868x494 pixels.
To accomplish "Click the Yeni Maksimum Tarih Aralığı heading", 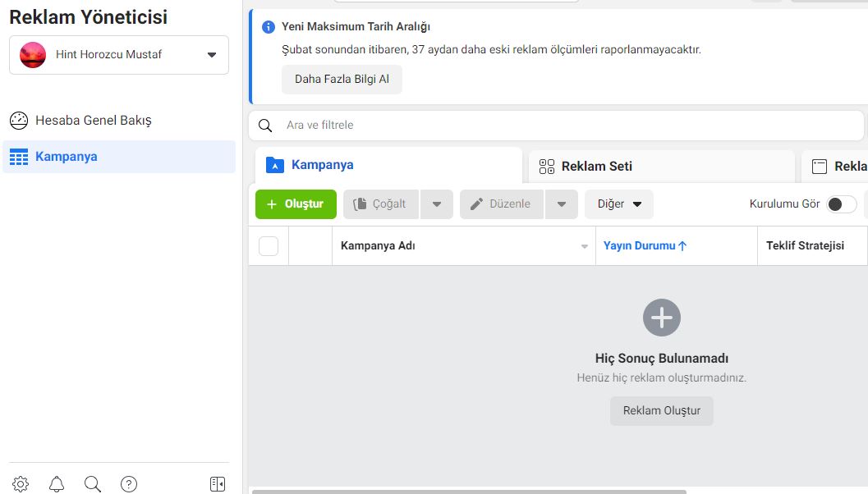I will [x=356, y=26].
